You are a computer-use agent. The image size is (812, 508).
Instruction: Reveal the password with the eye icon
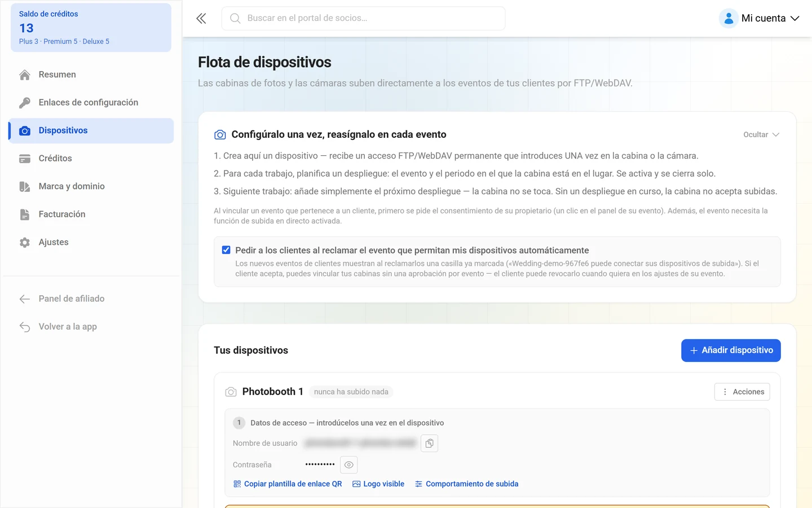point(349,465)
